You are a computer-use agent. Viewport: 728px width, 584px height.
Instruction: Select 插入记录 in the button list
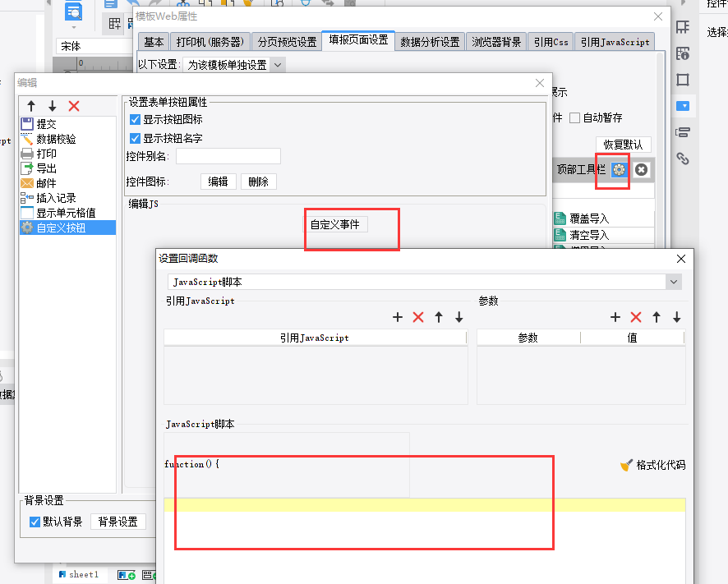point(67,198)
